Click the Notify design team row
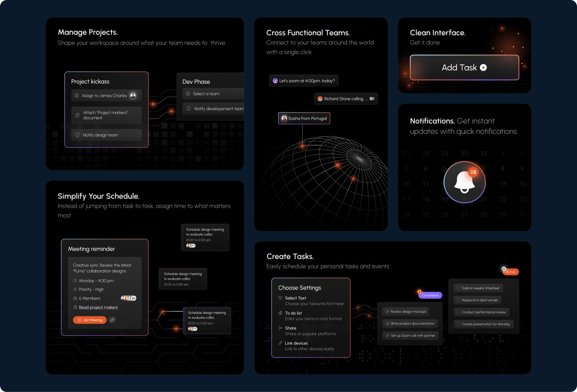This screenshot has height=392, width=577. point(106,135)
